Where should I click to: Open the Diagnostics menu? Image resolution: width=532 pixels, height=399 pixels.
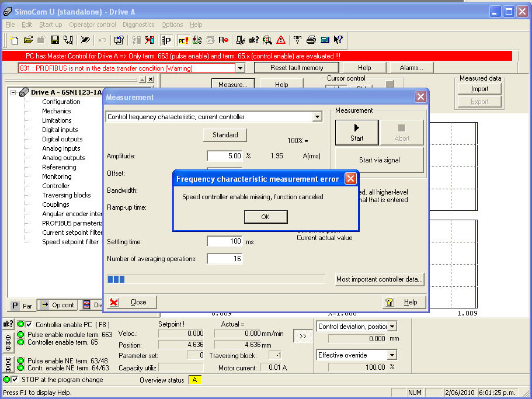click(138, 25)
